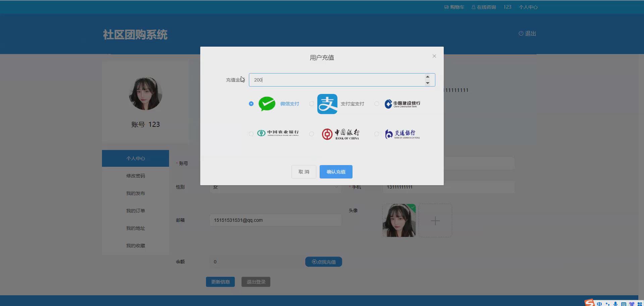
Task: Click the 微信支付 label text
Action: (289, 104)
